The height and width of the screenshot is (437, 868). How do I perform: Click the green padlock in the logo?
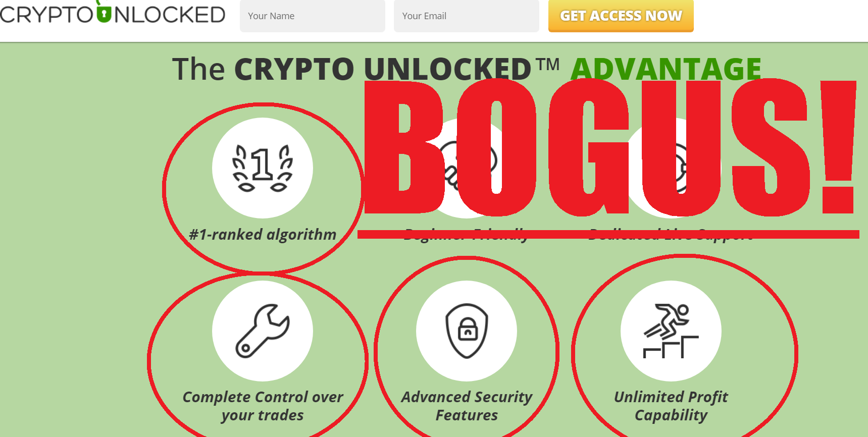tap(103, 12)
